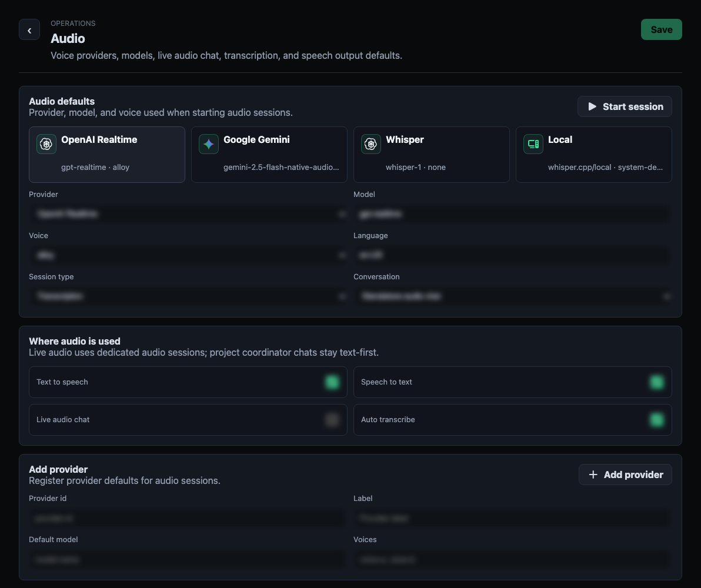This screenshot has width=701, height=588.
Task: Click the Local device icon
Action: (x=533, y=144)
